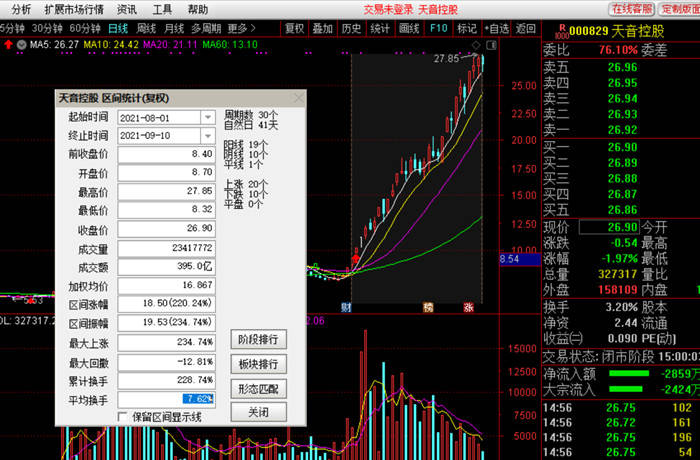This screenshot has width=700, height=460.
Task: Click the 榜 marker below the chart
Action: (x=428, y=307)
